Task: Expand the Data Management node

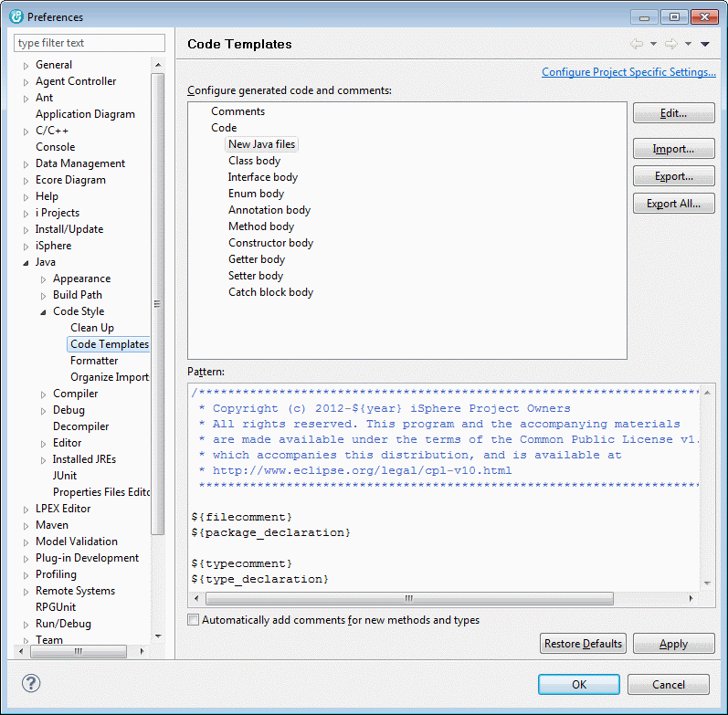Action: [26, 164]
